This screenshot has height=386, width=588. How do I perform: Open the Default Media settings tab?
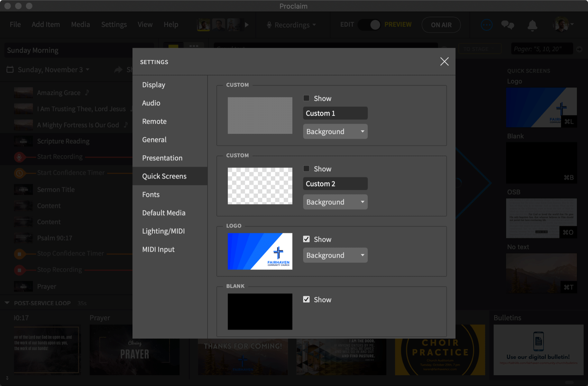pyautogui.click(x=170, y=213)
